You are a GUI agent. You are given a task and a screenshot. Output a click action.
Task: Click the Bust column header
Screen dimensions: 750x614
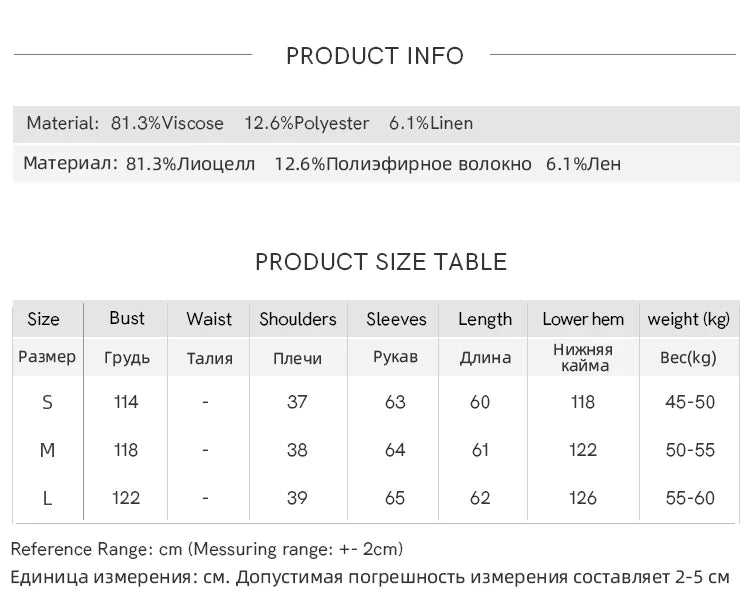coord(127,318)
